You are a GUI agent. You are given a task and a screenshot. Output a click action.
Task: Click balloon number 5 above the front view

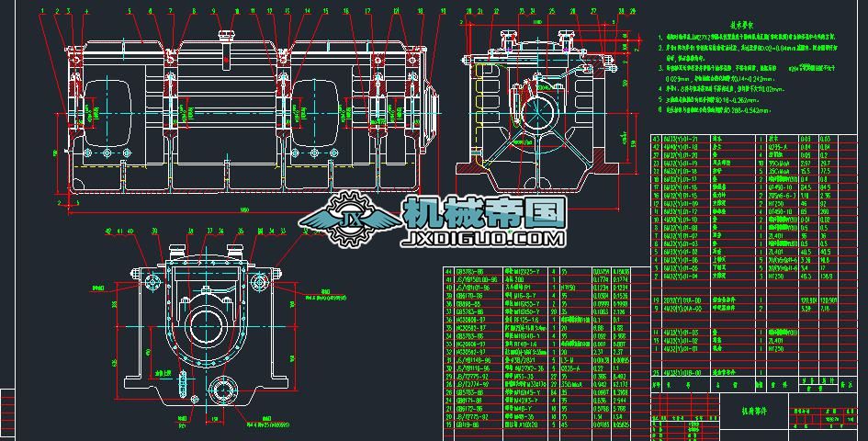[x=129, y=10]
